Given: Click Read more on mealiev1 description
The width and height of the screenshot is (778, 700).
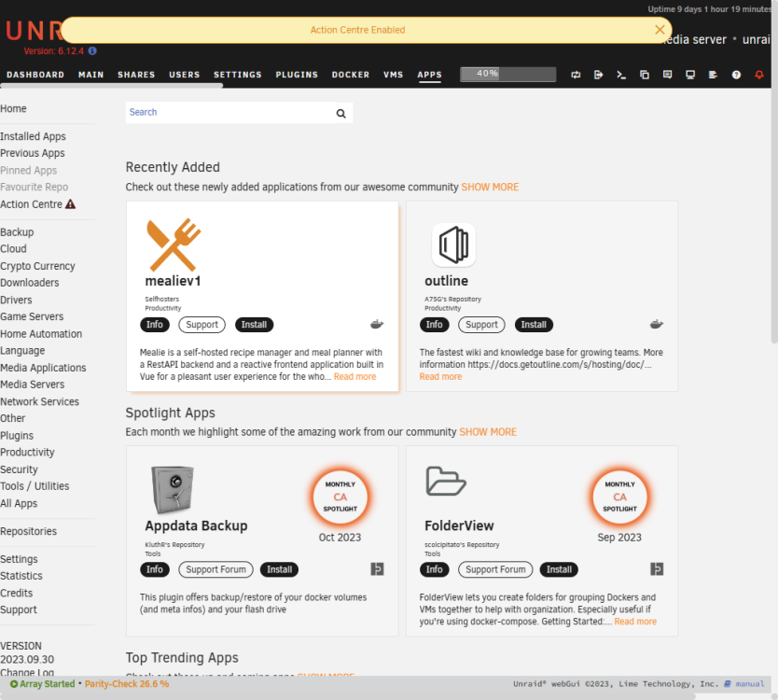Looking at the screenshot, I should (x=354, y=377).
